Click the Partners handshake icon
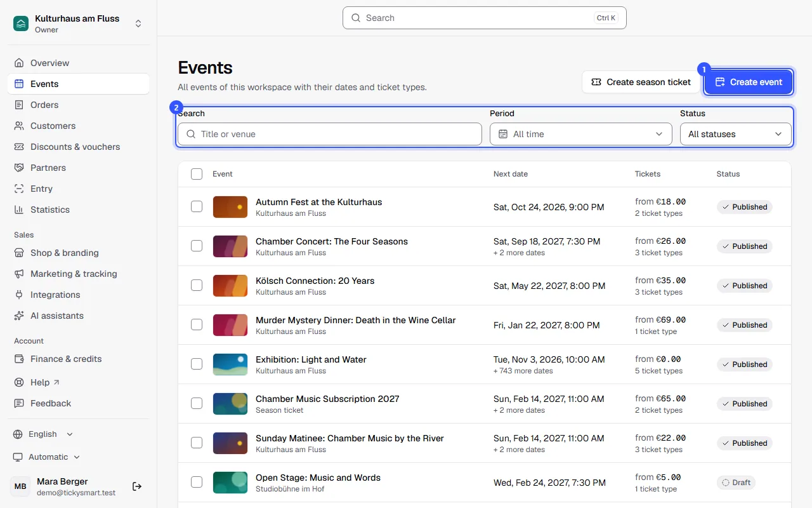The width and height of the screenshot is (812, 508). coord(19,168)
